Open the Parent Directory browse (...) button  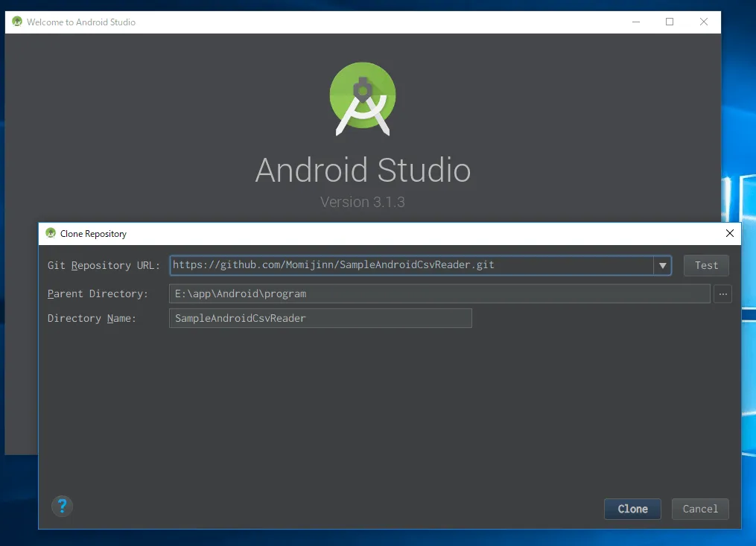coord(722,294)
